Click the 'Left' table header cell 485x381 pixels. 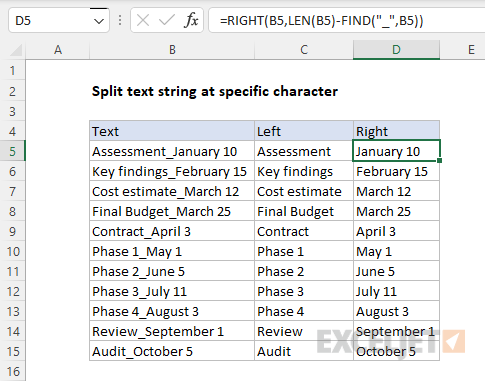304,131
